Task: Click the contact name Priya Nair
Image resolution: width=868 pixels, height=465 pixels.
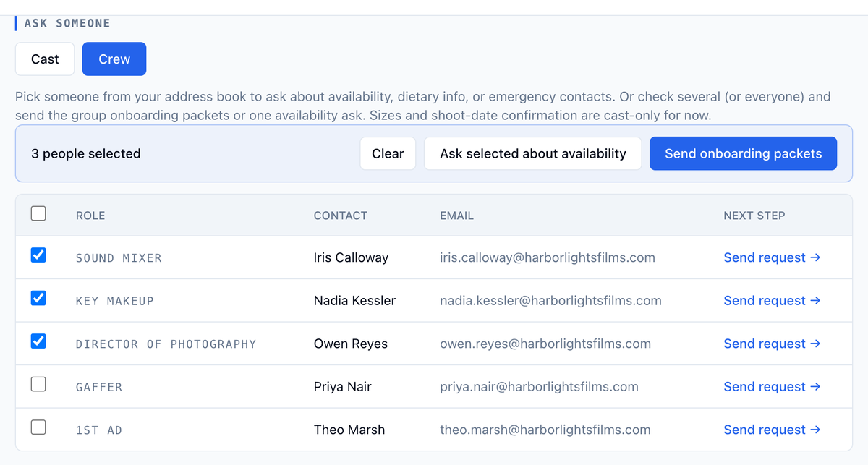Action: click(343, 387)
